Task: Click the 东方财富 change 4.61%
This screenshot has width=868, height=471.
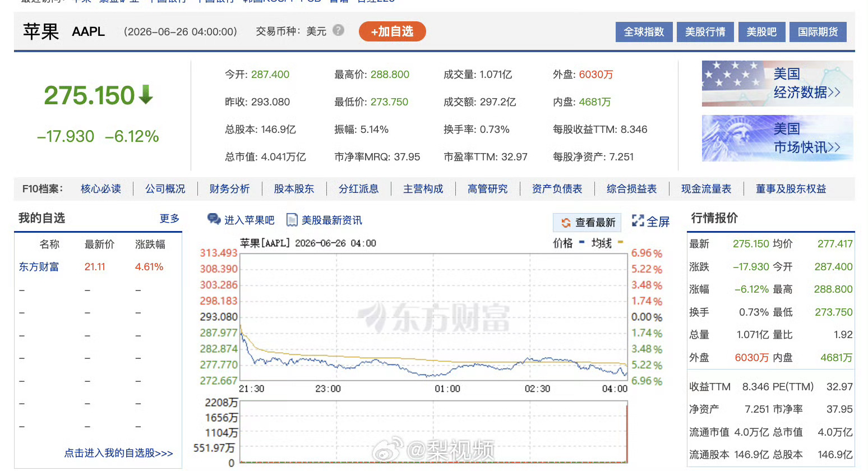Action: pyautogui.click(x=149, y=267)
